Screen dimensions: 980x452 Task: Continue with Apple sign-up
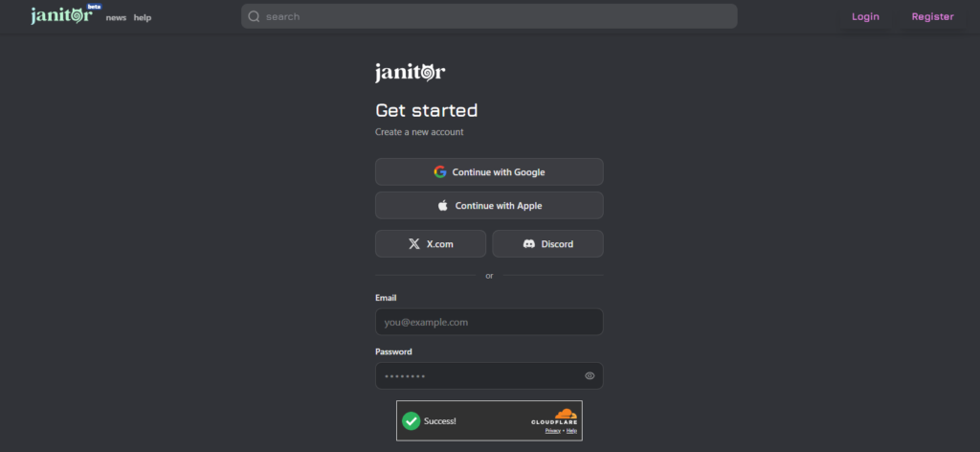pyautogui.click(x=489, y=206)
